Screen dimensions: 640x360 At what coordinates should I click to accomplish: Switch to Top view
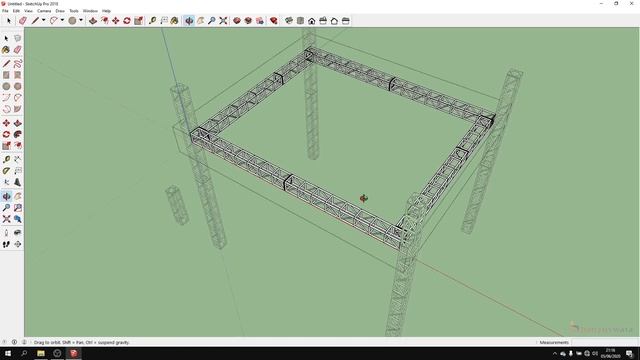coord(300,20)
